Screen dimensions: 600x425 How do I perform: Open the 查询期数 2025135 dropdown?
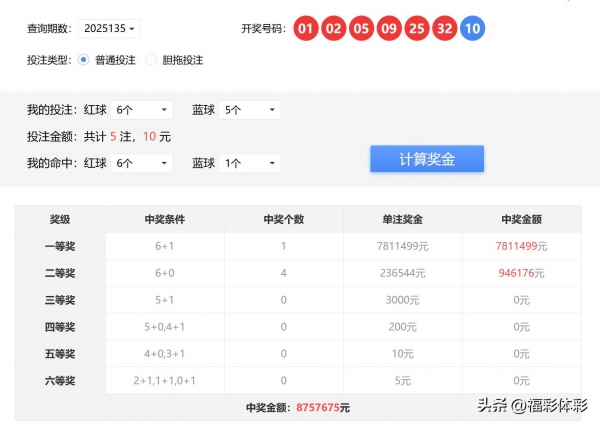[x=110, y=29]
